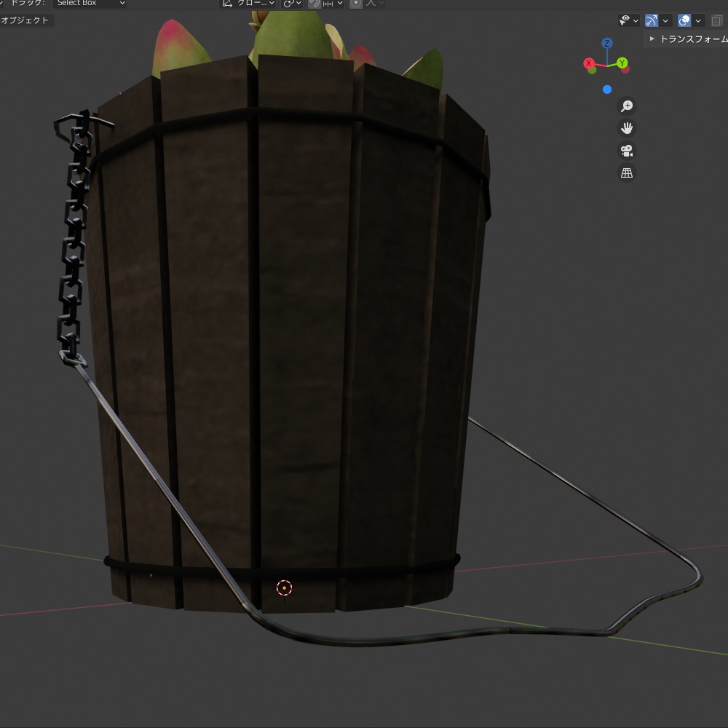Screen dimensions: 728x728
Task: Click the Z axis on the navigation gizmo
Action: click(608, 43)
